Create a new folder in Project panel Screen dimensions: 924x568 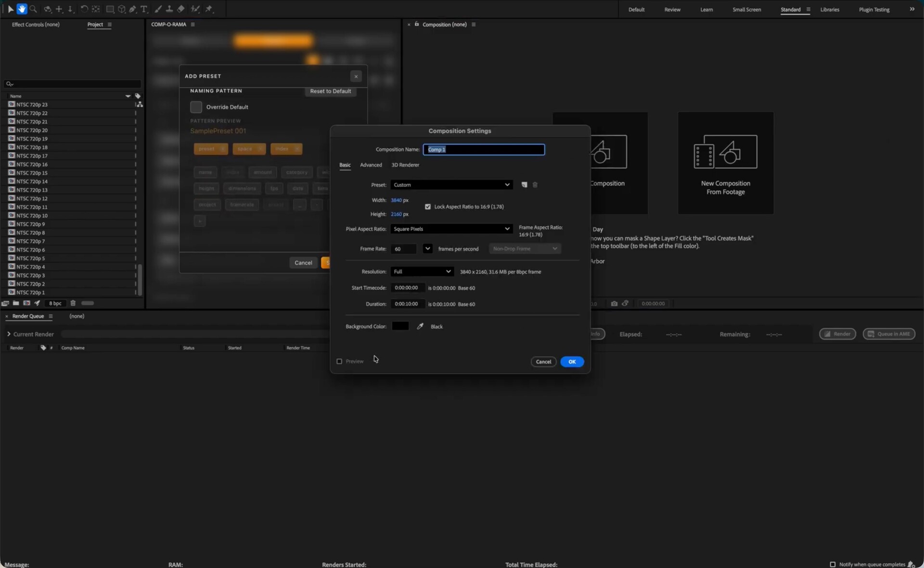[16, 303]
